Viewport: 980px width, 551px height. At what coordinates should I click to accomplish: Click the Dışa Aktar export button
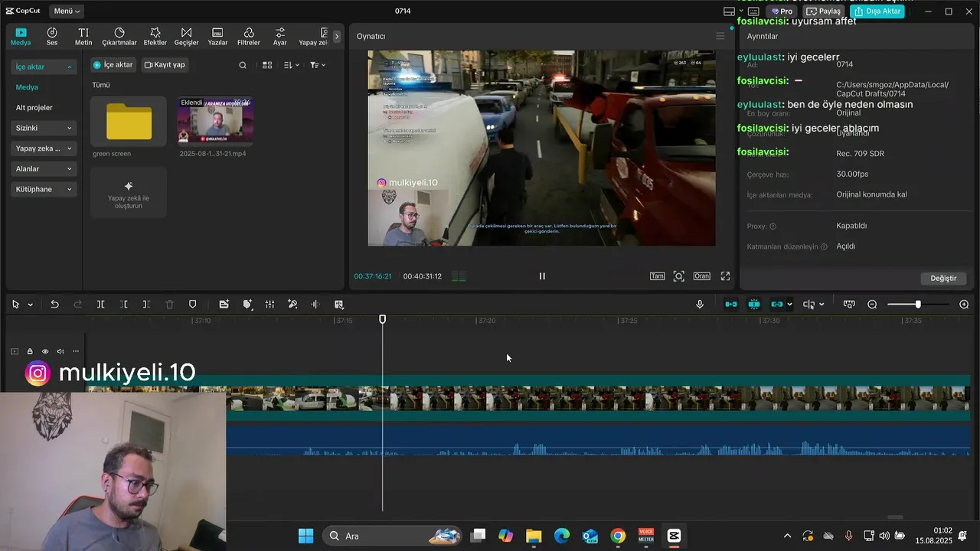[x=877, y=11]
